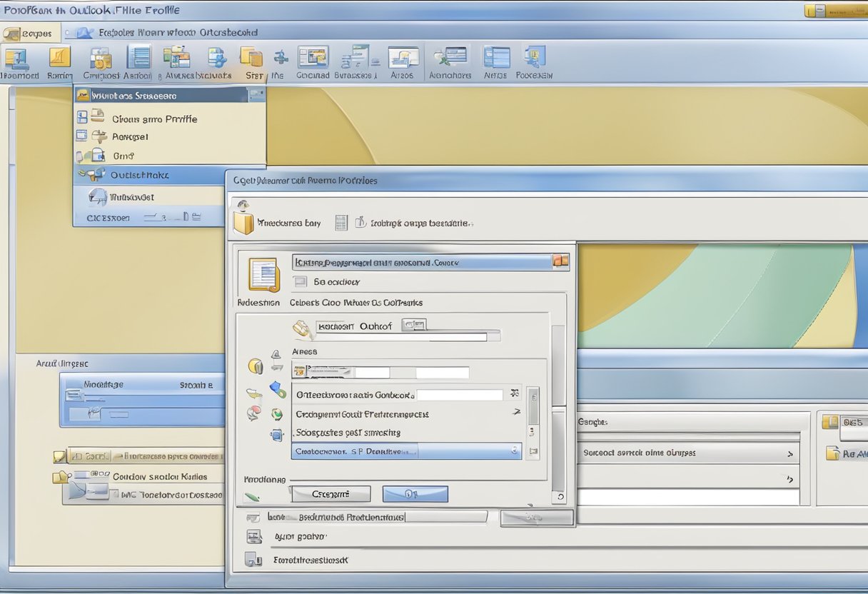Select 'Choose Profile' from the open menu
The height and width of the screenshot is (594, 868).
(x=153, y=119)
